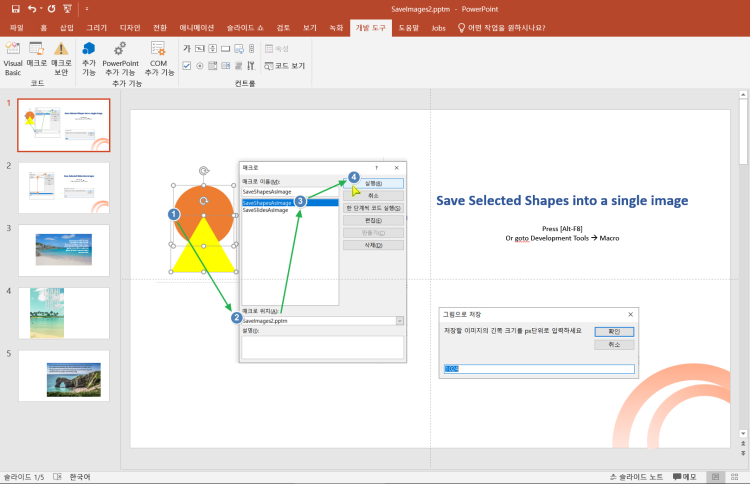The height and width of the screenshot is (484, 750).
Task: Click the 'Tell me what to do' search
Action: click(x=502, y=28)
